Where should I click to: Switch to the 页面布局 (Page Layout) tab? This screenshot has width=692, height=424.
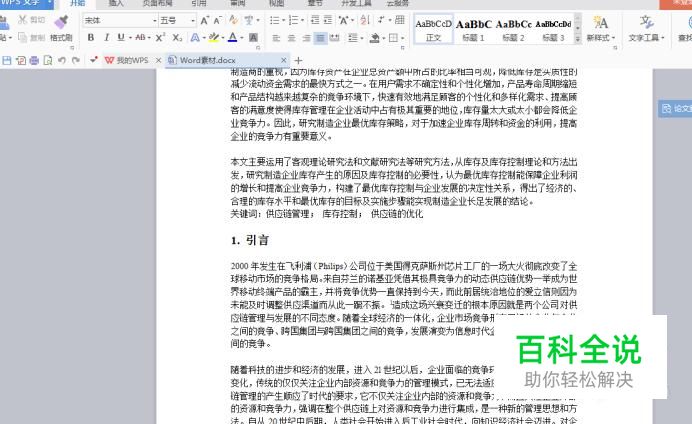click(x=157, y=4)
